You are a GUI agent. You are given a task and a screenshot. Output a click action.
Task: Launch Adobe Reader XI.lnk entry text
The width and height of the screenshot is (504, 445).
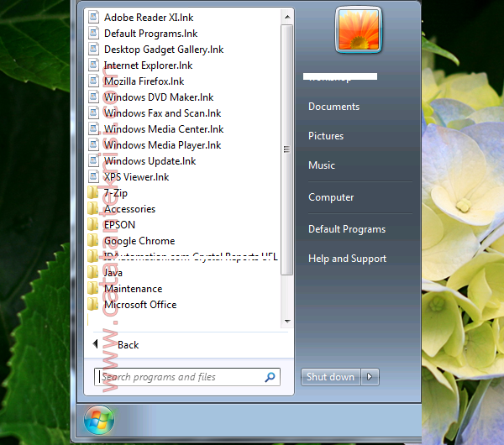[149, 18]
